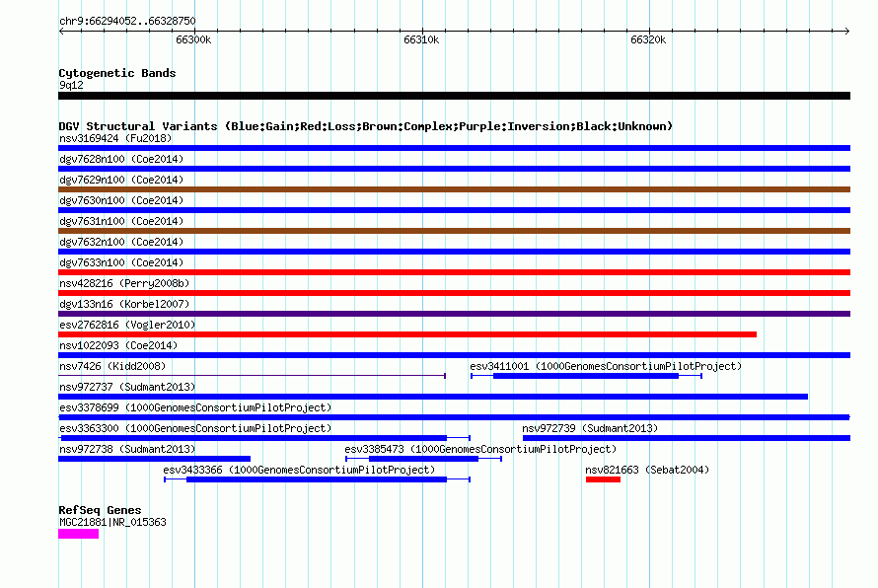This screenshot has height=588, width=878.
Task: Click the nsv972738 (Sudmant2013) blue bar
Action: tap(155, 459)
